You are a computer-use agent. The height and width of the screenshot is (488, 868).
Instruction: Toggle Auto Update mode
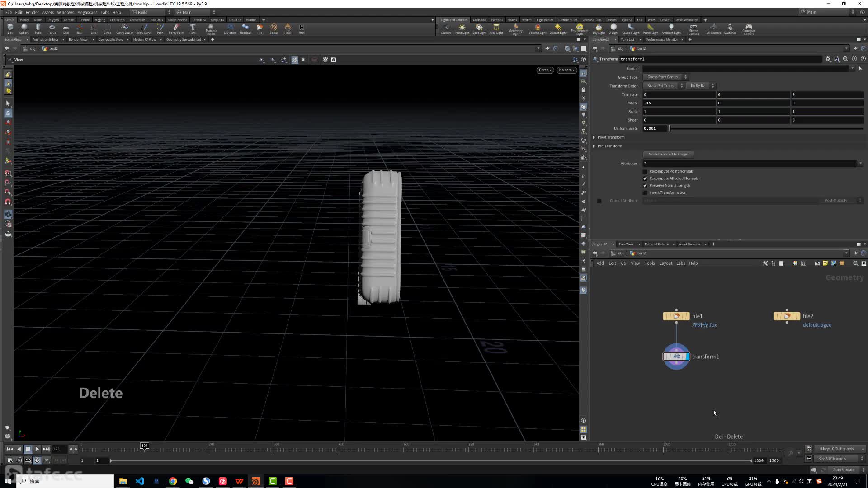click(844, 470)
